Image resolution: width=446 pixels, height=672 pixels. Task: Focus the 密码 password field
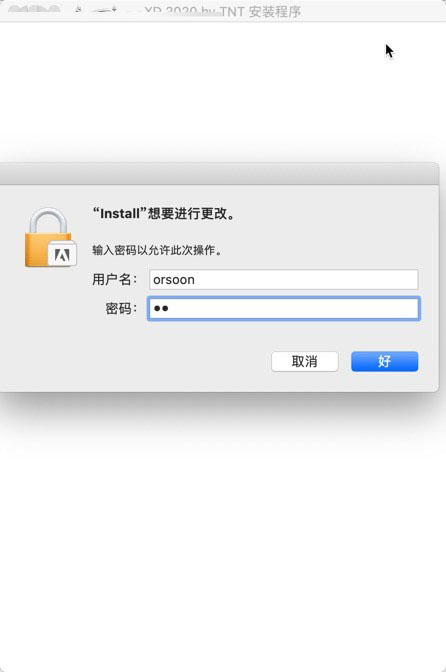284,308
